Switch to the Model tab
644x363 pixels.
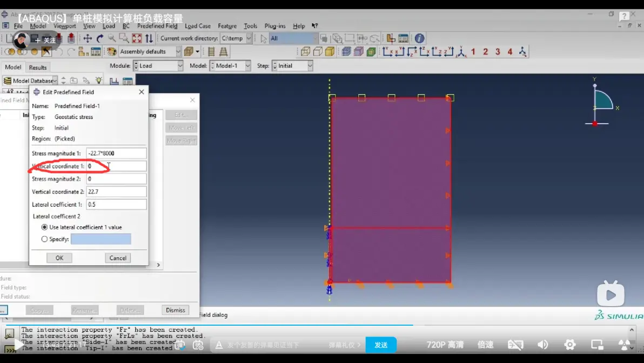click(13, 67)
